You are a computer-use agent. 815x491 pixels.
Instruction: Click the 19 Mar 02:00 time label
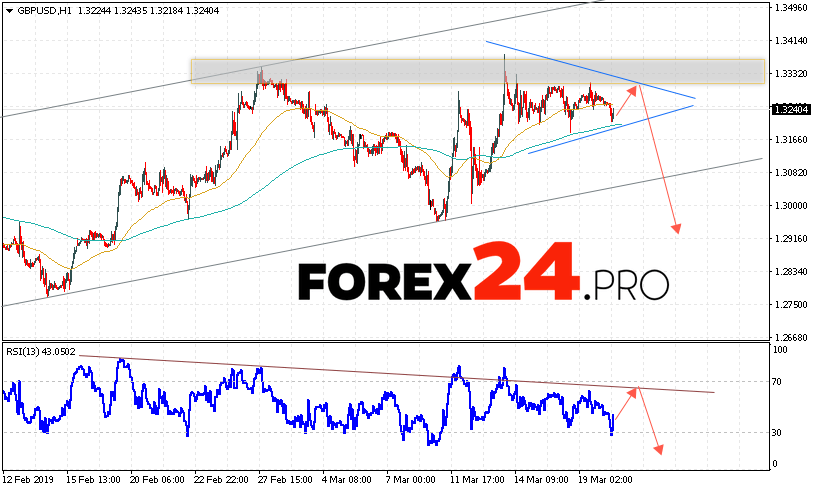pos(605,480)
